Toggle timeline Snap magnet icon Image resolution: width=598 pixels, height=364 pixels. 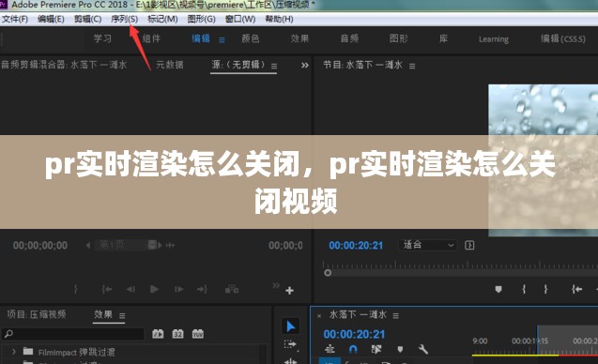point(353,349)
